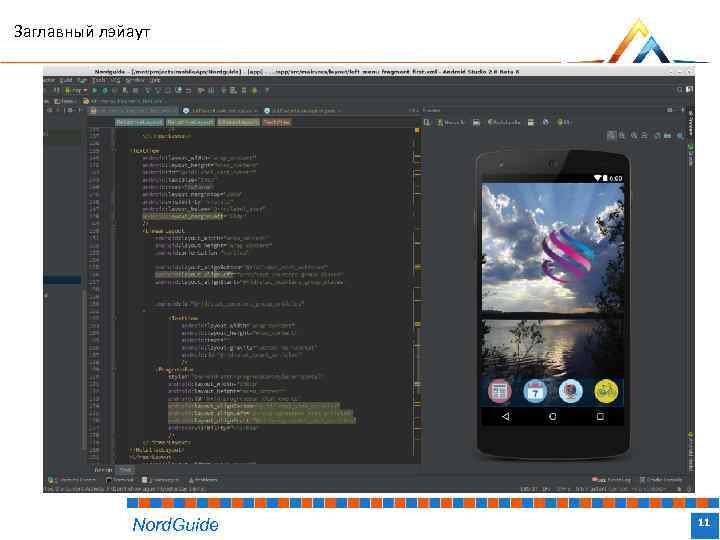Click the locale globe icon in preview

click(546, 122)
